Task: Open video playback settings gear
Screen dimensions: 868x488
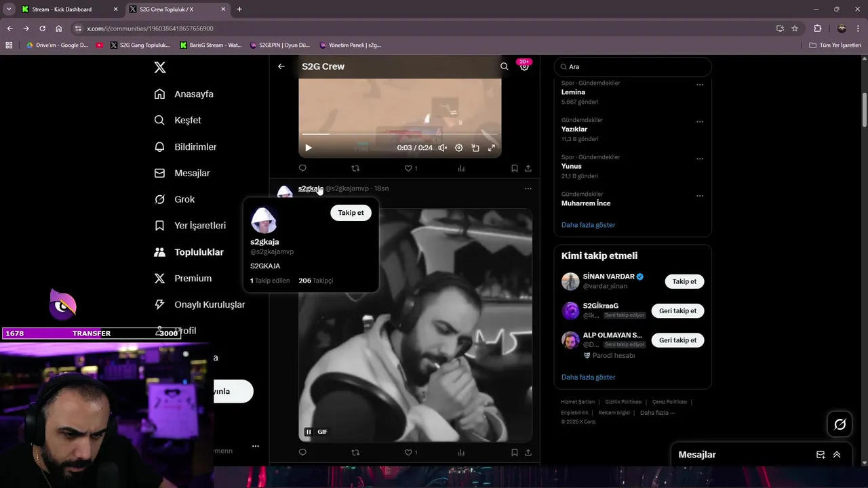Action: click(x=459, y=148)
